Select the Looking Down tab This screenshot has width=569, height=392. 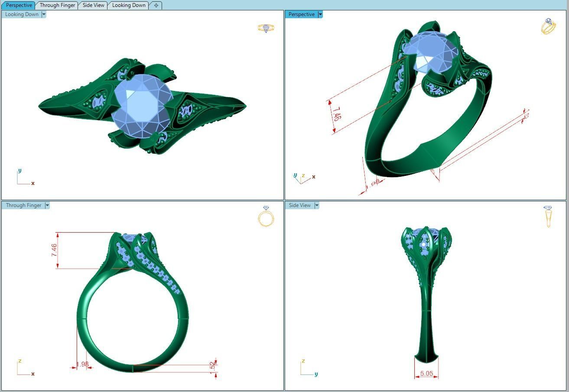tap(129, 5)
